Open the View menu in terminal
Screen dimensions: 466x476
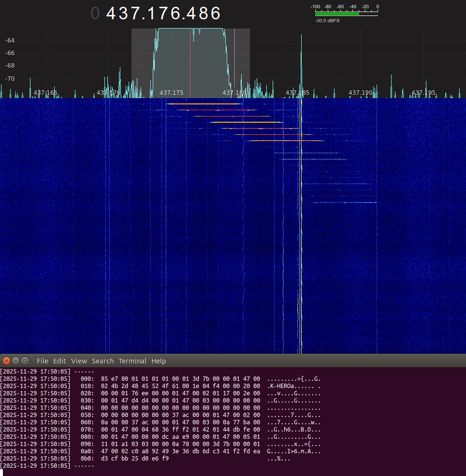79,361
